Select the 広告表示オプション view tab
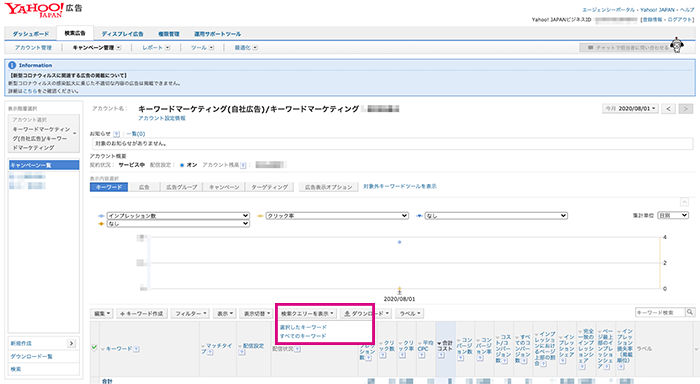This screenshot has width=700, height=384. (x=329, y=187)
